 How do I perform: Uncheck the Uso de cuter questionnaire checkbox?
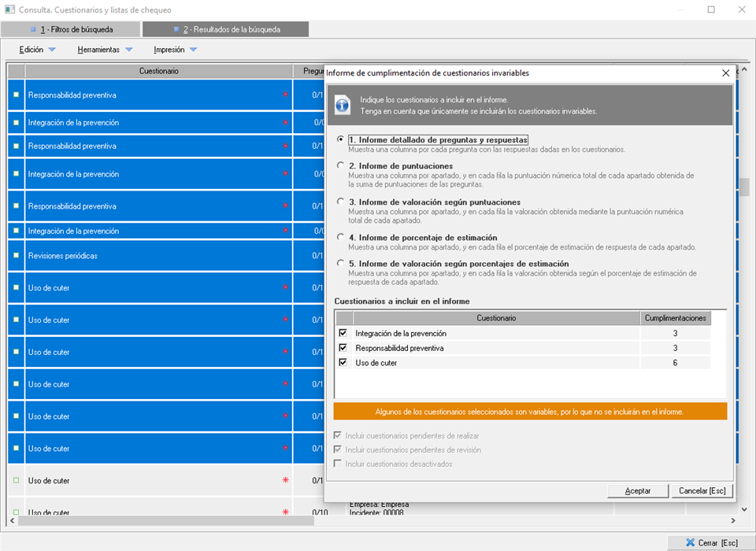pyautogui.click(x=343, y=362)
